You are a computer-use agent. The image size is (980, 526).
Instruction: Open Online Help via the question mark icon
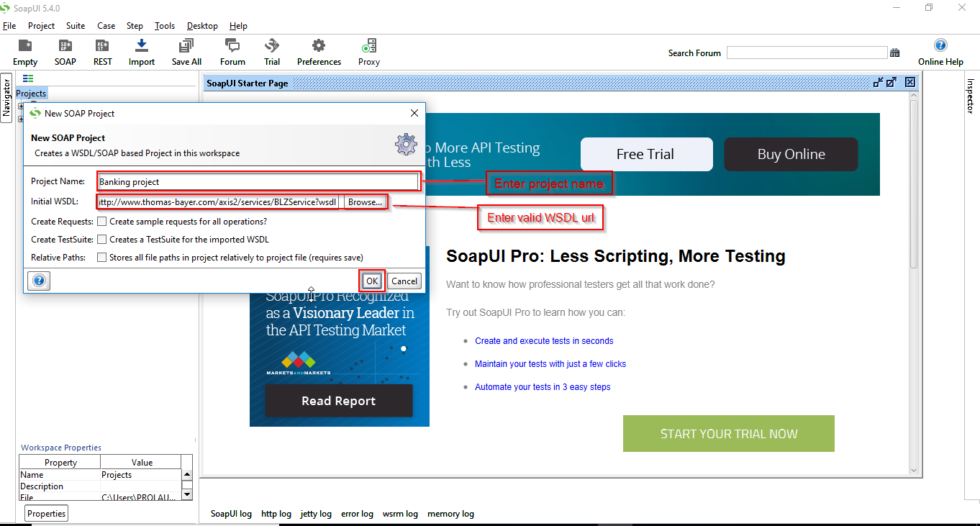940,45
